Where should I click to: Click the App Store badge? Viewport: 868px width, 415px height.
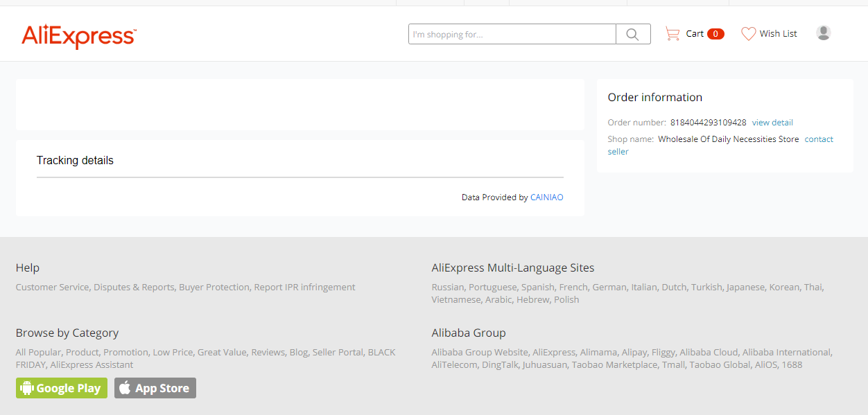155,388
